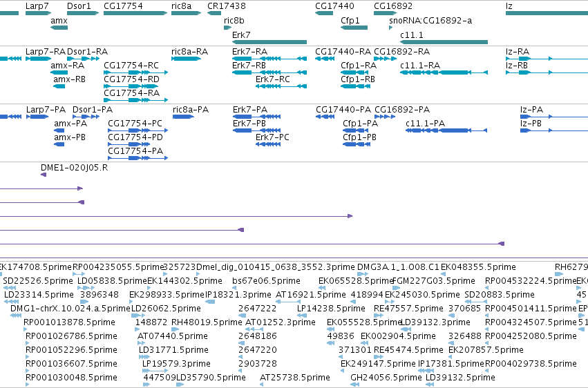Select the Cfp1-RB transcript
Screen dimensions: 588x388
[x=356, y=86]
